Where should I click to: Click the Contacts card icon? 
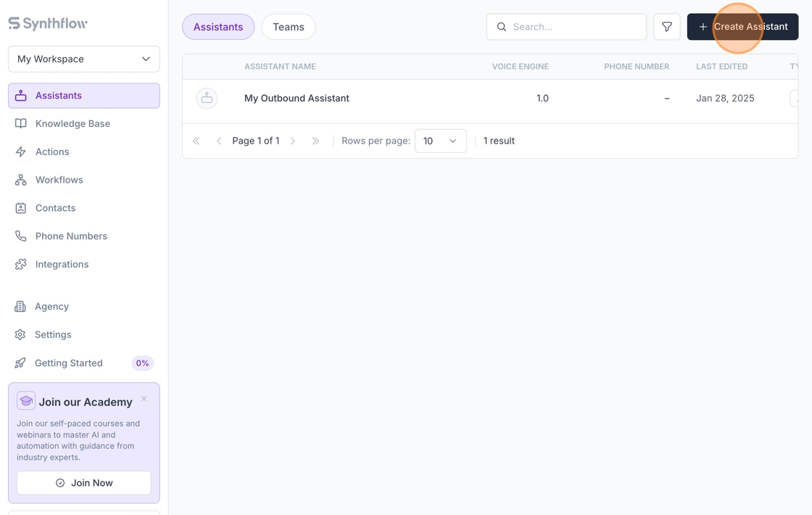coord(21,208)
